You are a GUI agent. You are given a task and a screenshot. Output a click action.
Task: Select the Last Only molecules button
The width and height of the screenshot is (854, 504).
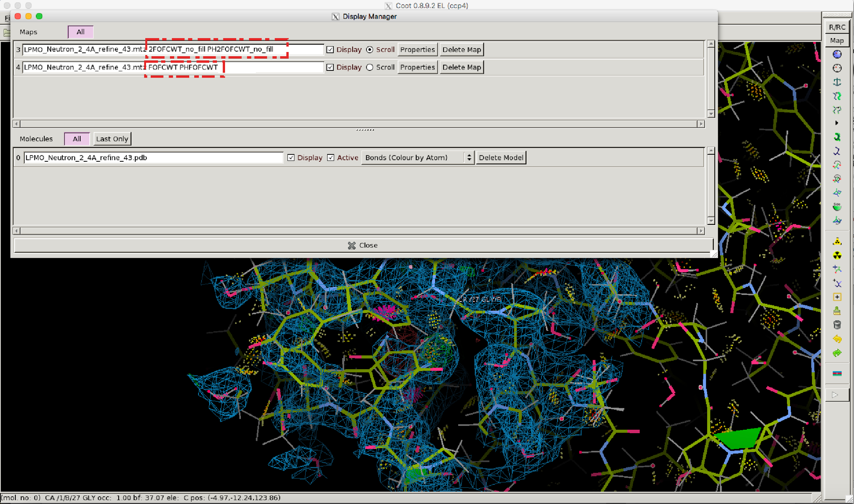pyautogui.click(x=112, y=139)
